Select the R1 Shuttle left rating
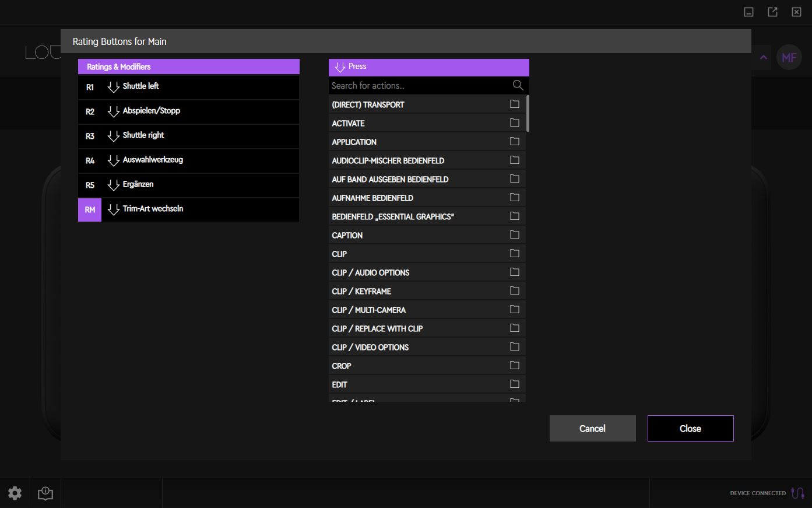Viewport: 812px width, 508px height. (x=188, y=87)
